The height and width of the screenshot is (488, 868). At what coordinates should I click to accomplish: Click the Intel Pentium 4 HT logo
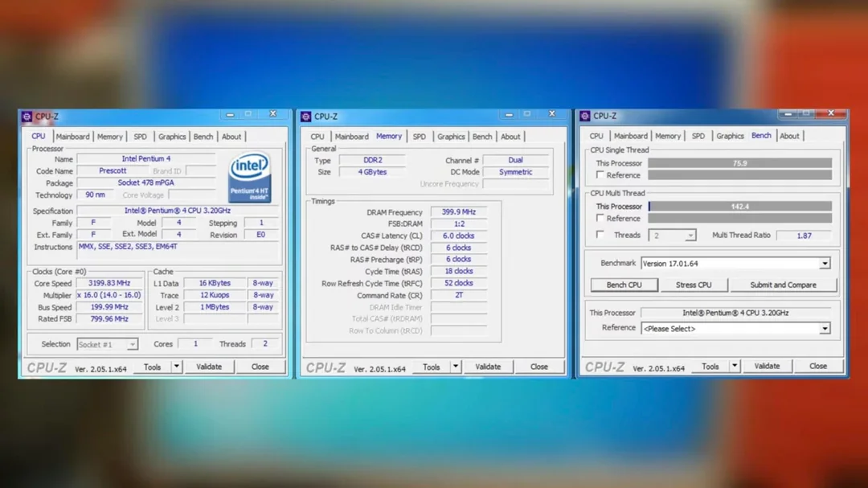pyautogui.click(x=250, y=178)
